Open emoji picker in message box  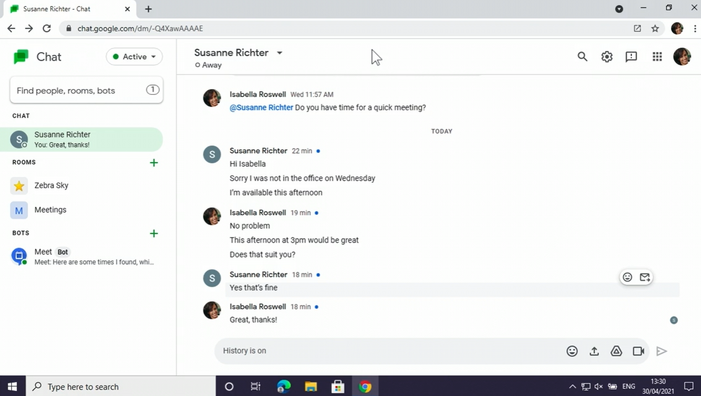coord(572,351)
